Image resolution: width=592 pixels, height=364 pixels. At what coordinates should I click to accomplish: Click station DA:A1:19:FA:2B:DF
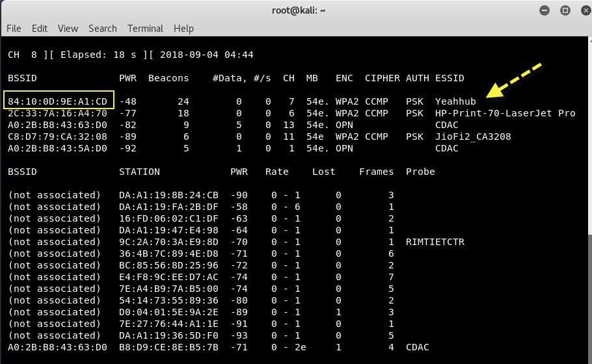[168, 207]
